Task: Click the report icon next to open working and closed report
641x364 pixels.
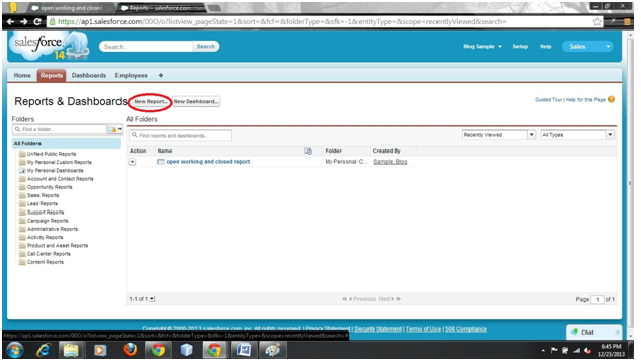Action: 161,162
